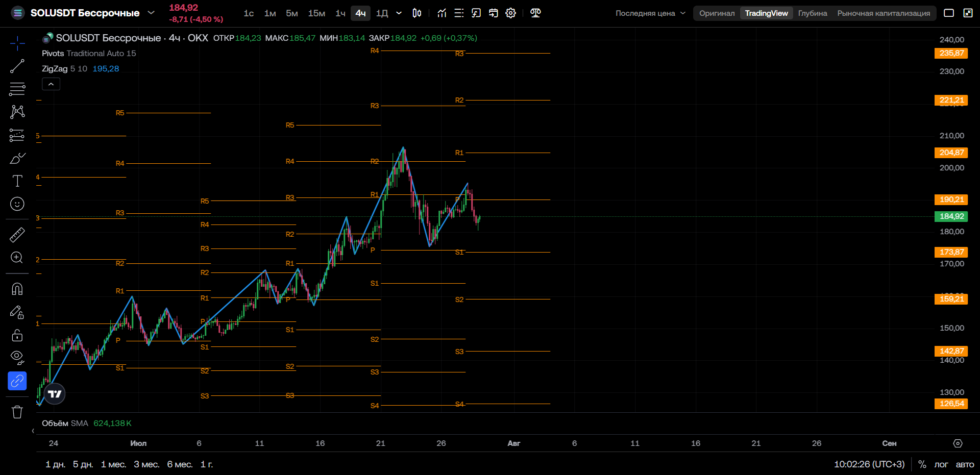
Task: Switch to the Глубина tab
Action: click(813, 13)
